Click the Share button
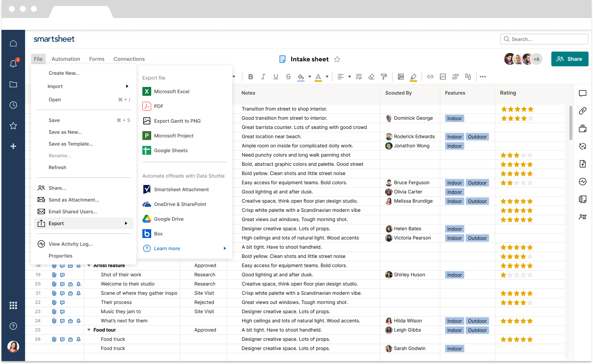Image resolution: width=593 pixels, height=364 pixels. tap(570, 59)
